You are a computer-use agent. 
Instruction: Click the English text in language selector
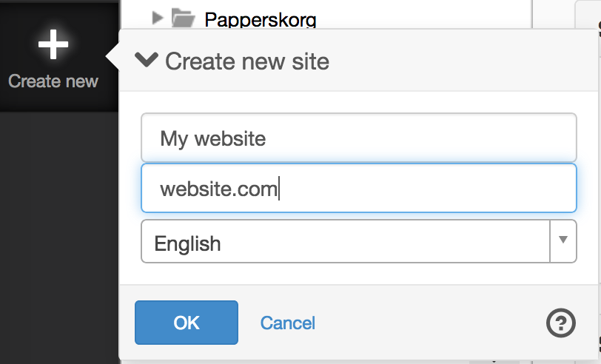pyautogui.click(x=187, y=243)
